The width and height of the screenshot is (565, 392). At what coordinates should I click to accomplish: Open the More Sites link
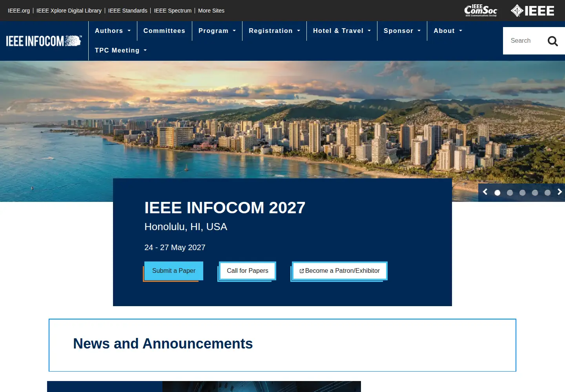point(211,11)
